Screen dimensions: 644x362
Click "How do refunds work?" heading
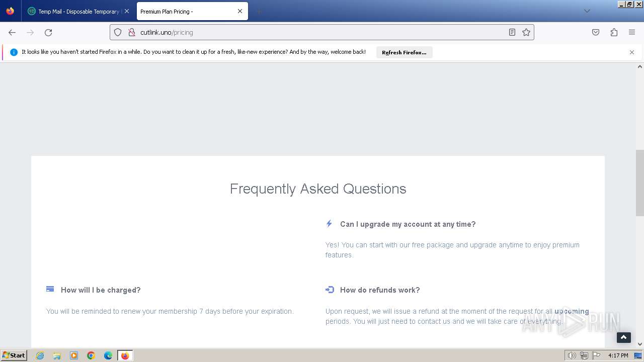pos(380,290)
